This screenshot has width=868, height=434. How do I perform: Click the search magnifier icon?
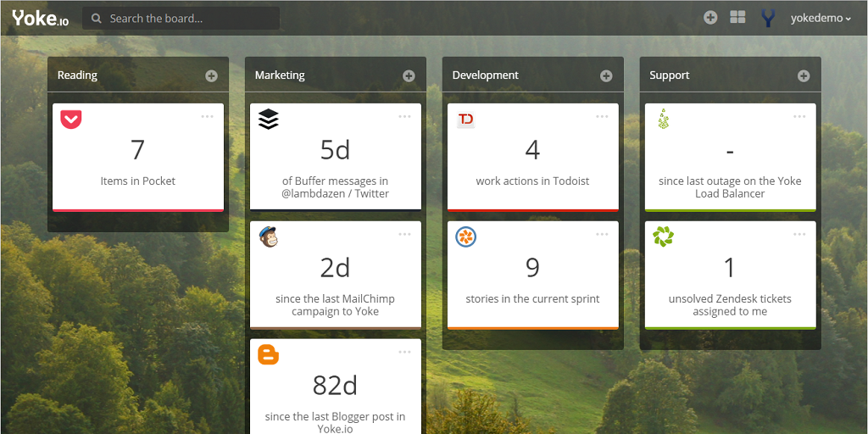(97, 19)
